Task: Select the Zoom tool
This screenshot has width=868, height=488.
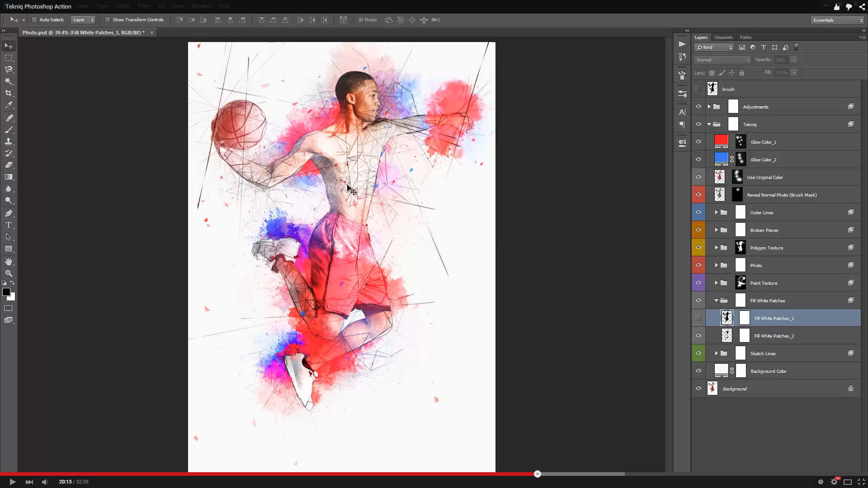Action: pos(9,273)
